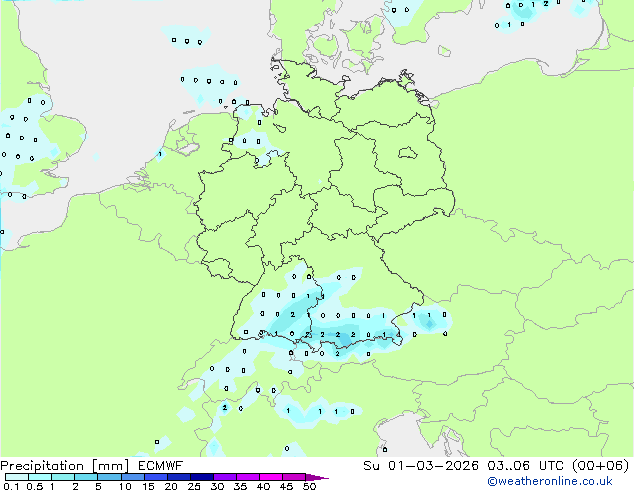The image size is (634, 490).
Task: Click the '0.1' legend scale label
Action: 11,486
